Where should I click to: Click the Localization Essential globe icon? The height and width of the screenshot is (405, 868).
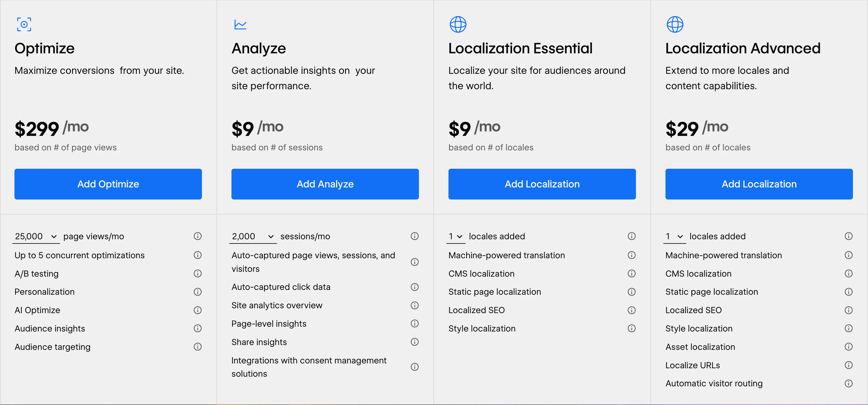tap(458, 25)
